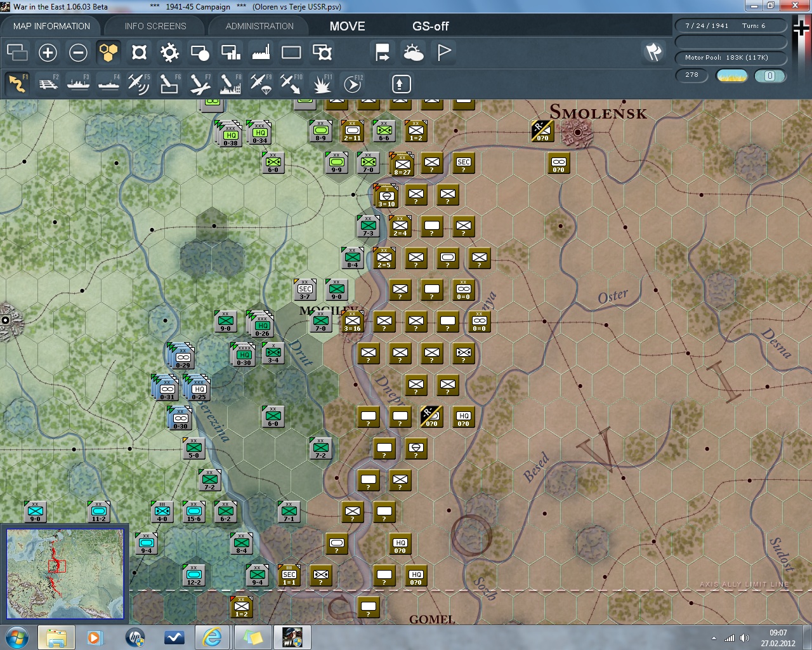Open Windows Explorer from the taskbar

56,637
